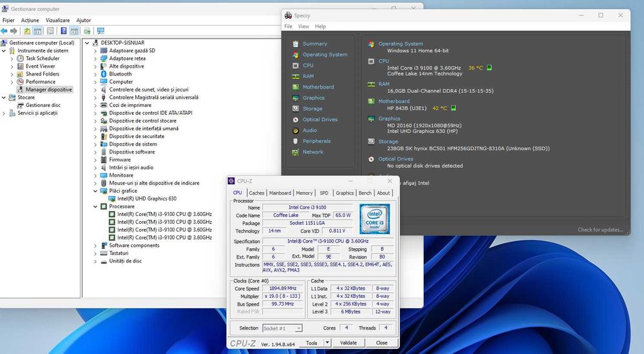
Task: Click the Check for updates link in Speccy
Action: click(x=600, y=230)
